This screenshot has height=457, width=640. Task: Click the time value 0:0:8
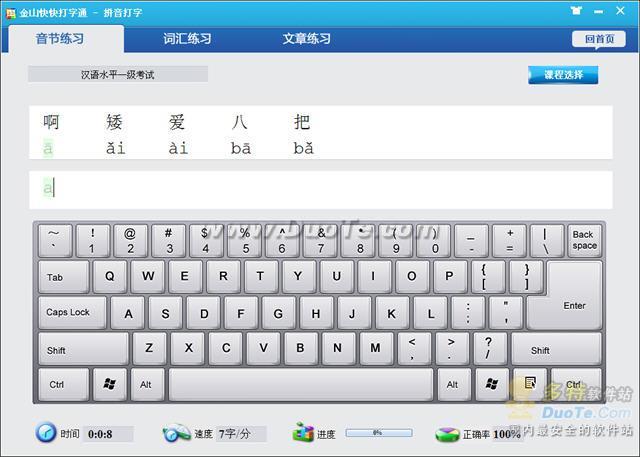(100, 434)
